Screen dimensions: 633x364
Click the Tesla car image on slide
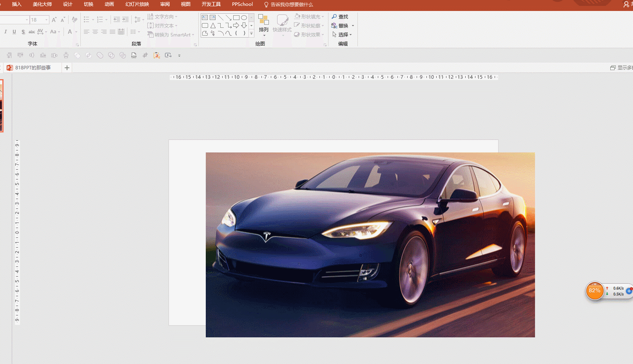[370, 245]
